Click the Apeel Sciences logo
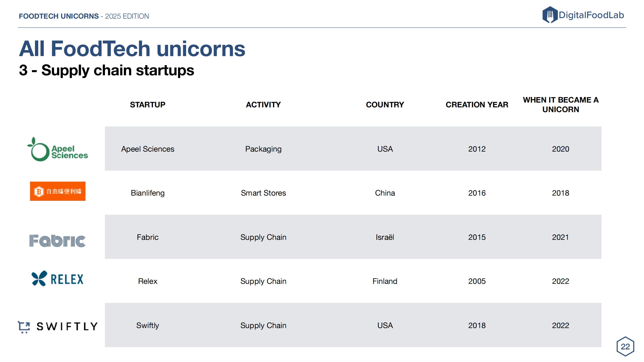Viewport: 644px width, 362px height. 58,149
